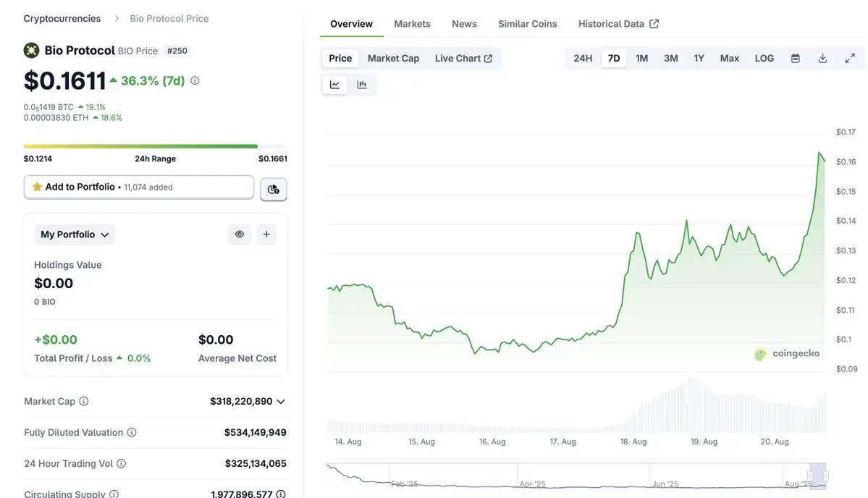The width and height of the screenshot is (868, 498).
Task: Click the Average Net Cost label
Action: (237, 358)
